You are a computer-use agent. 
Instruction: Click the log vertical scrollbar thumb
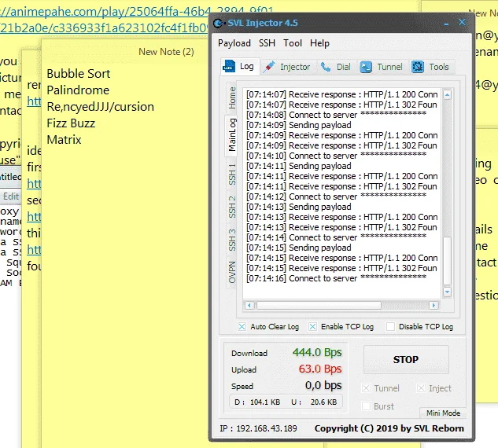point(447,261)
